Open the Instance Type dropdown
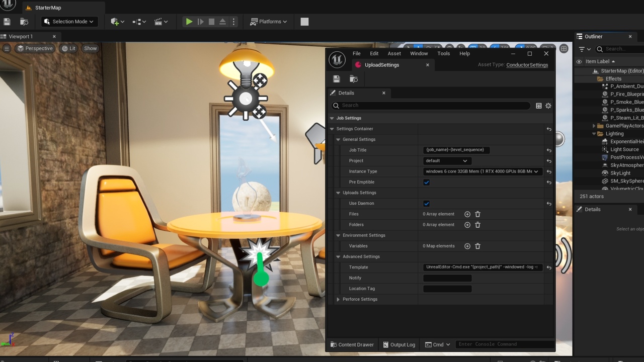Viewport: 644px width, 362px height. [x=483, y=171]
